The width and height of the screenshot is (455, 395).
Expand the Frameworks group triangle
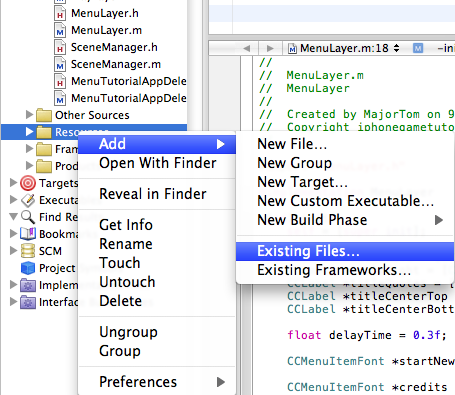29,148
